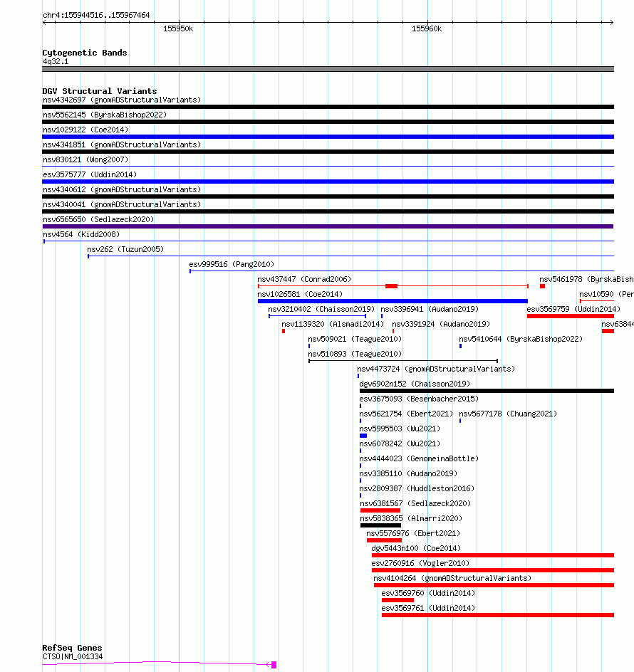Click the thick red block on nsv437447 line
The image size is (634, 672).
point(391,286)
